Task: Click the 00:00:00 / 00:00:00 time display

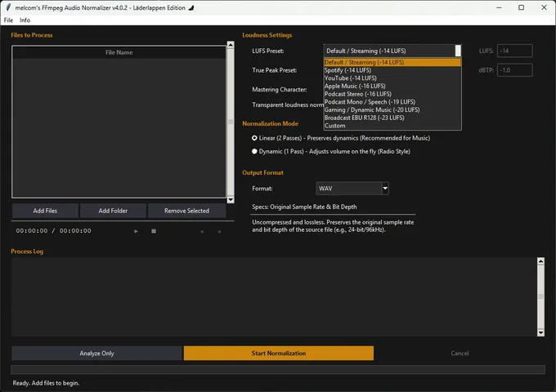Action: coord(53,231)
